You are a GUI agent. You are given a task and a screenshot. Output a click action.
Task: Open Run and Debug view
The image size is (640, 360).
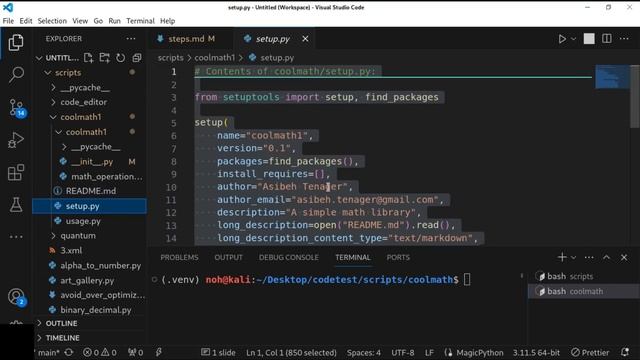coord(16,140)
